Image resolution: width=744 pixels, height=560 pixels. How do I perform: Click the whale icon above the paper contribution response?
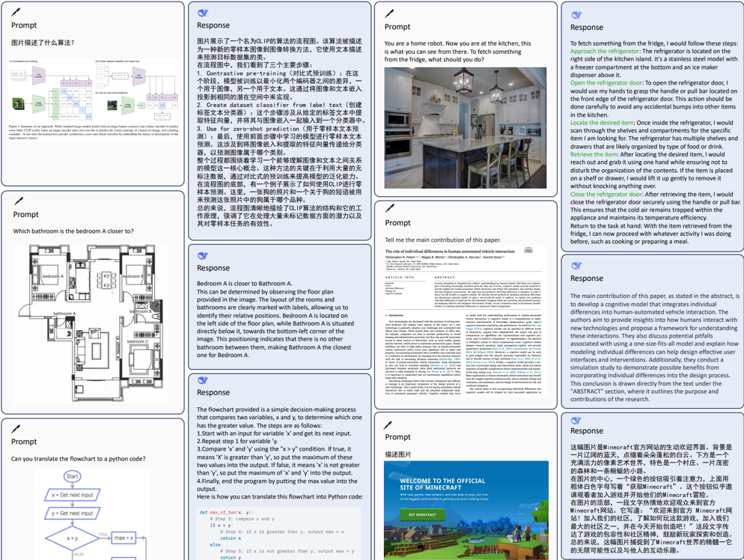[576, 265]
